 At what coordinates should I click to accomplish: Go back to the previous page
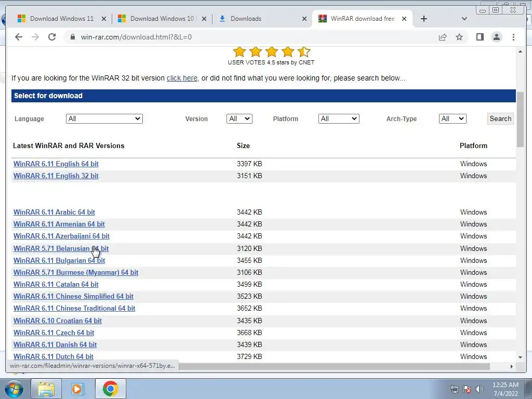click(19, 37)
